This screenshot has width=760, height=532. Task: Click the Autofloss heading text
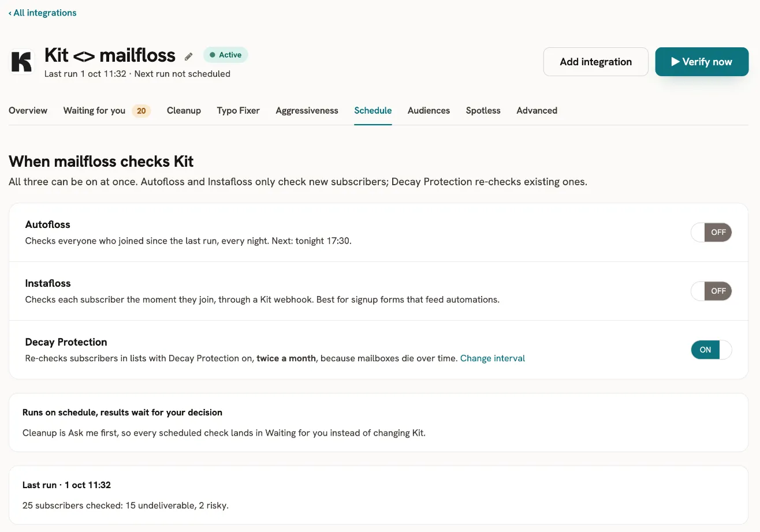(x=48, y=224)
